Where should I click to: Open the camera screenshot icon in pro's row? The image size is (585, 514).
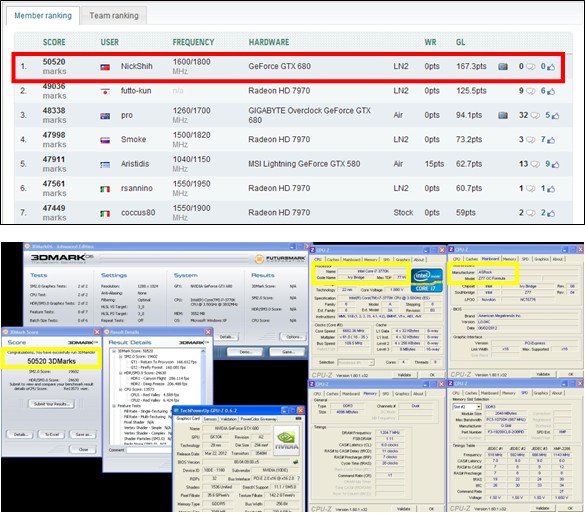coord(503,116)
